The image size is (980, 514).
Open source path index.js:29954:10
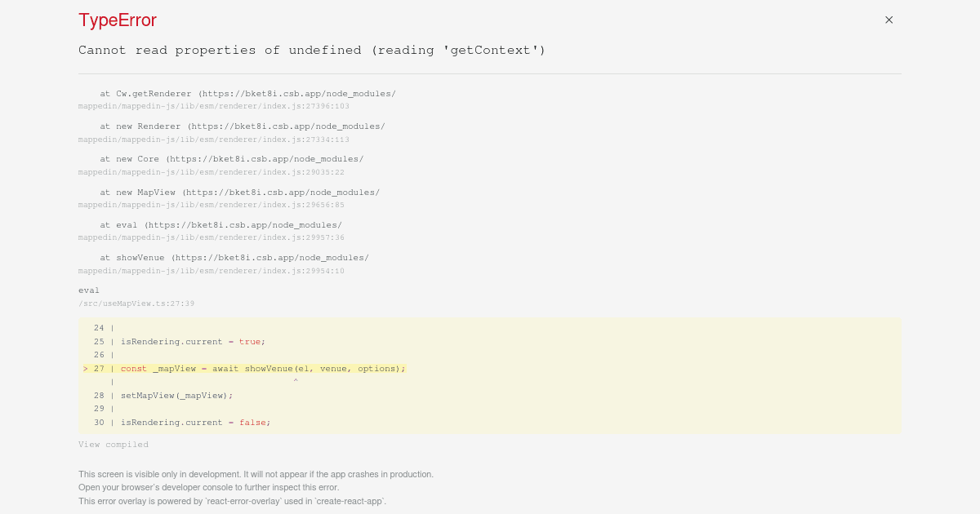pyautogui.click(x=211, y=271)
